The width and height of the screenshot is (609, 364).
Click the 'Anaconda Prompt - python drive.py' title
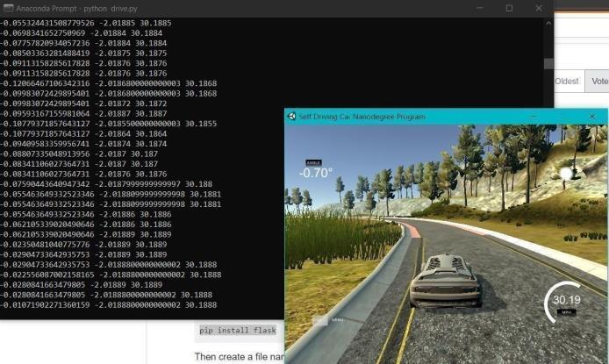76,9
